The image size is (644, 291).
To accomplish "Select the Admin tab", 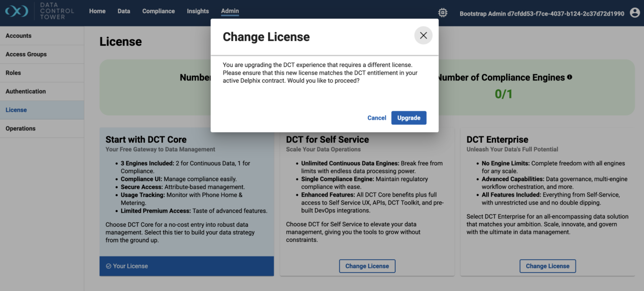I will tap(230, 11).
